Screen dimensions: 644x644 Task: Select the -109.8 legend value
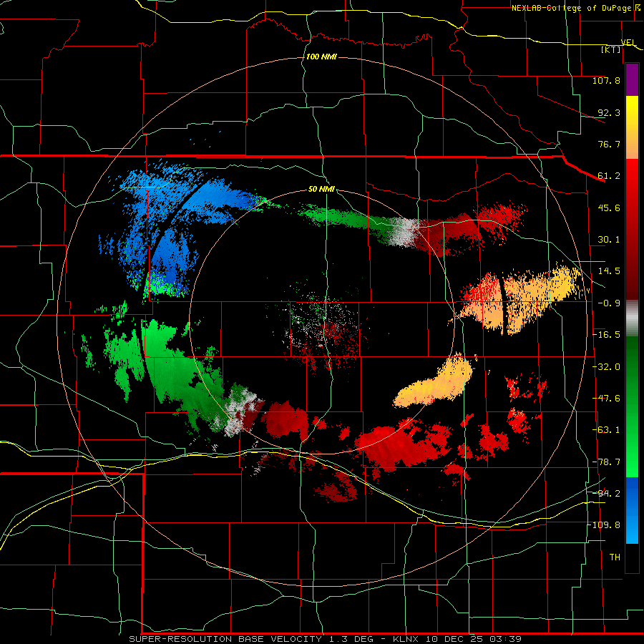click(603, 525)
